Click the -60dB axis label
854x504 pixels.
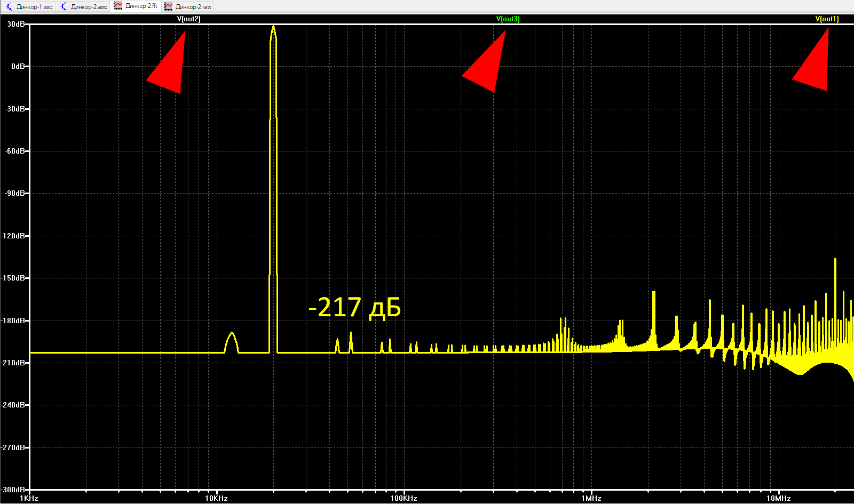pos(15,151)
